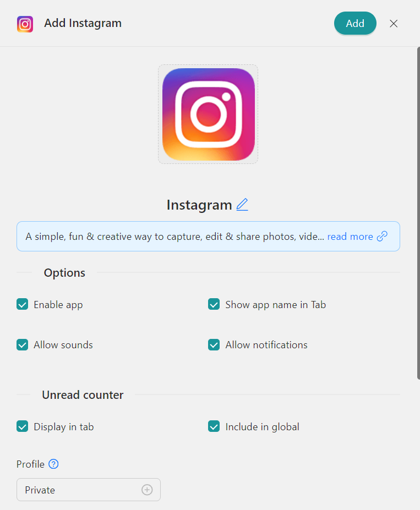
Task: Toggle Show app name in Tab
Action: click(x=214, y=304)
